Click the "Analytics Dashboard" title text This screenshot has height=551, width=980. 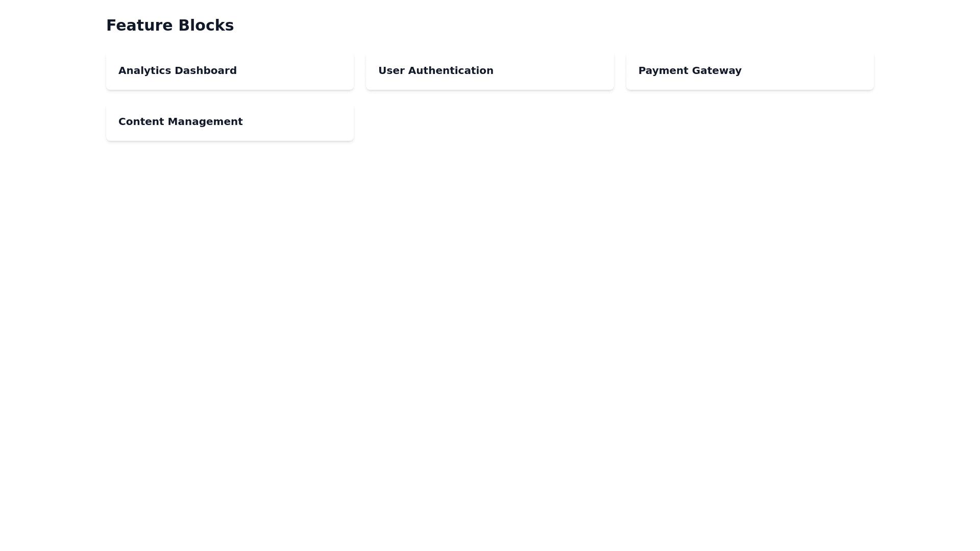point(178,70)
